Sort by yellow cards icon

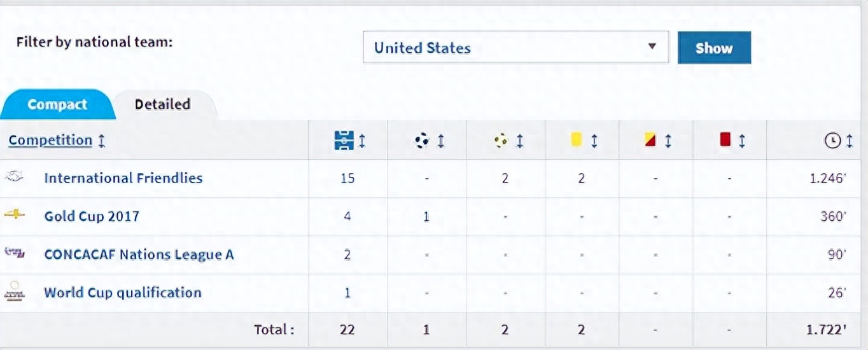click(577, 140)
